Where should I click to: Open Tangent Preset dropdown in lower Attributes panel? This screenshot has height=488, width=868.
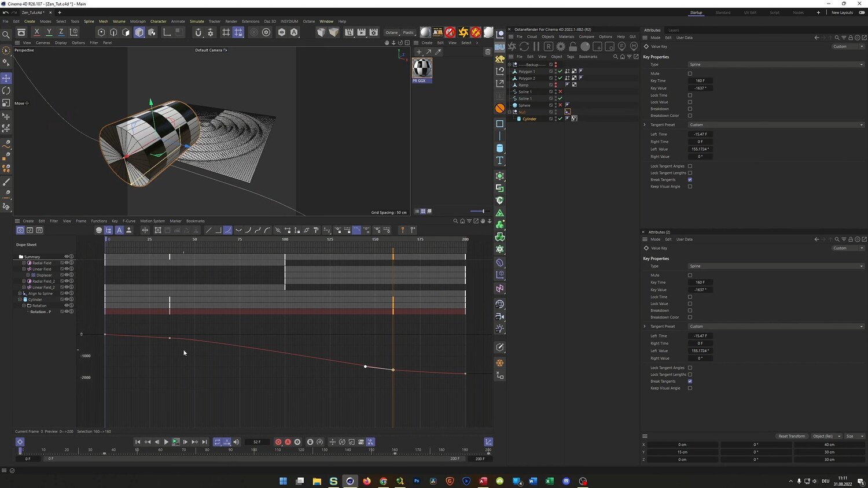point(776,326)
